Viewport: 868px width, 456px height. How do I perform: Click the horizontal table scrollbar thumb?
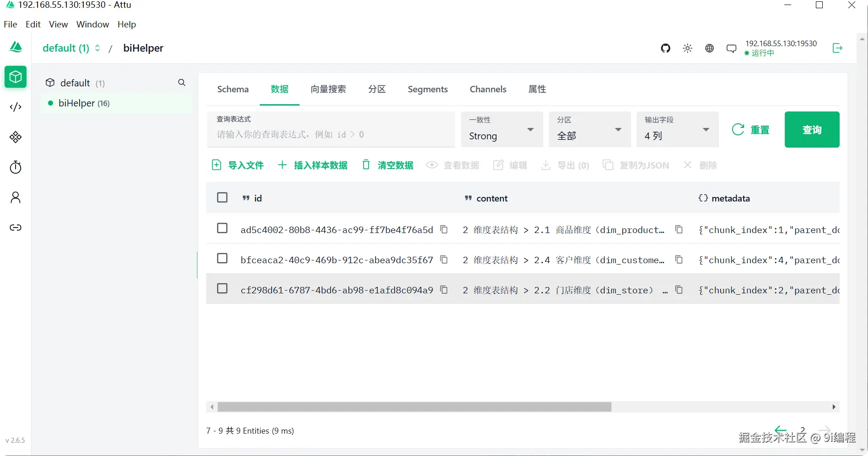click(414, 407)
